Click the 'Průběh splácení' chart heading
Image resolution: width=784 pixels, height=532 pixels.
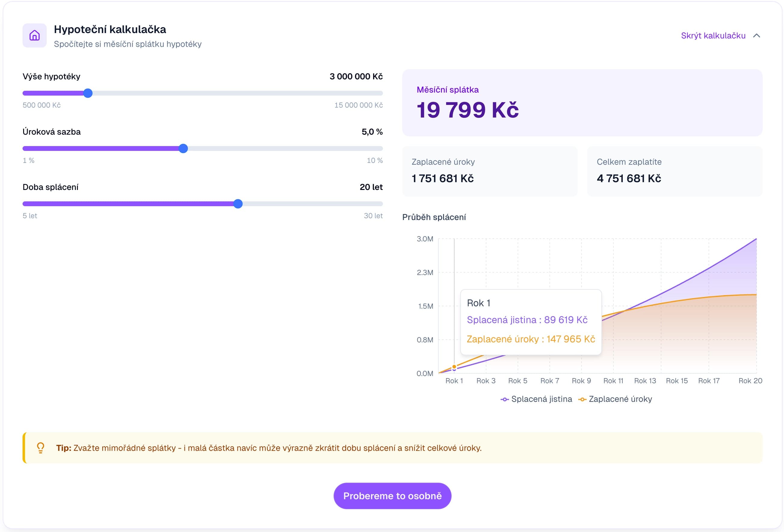pos(434,217)
